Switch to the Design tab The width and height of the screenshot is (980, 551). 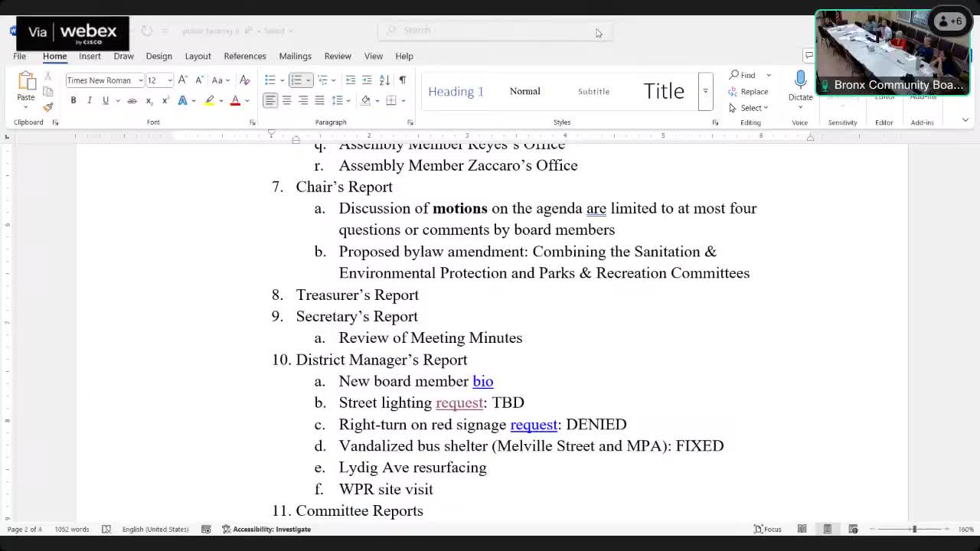click(158, 56)
